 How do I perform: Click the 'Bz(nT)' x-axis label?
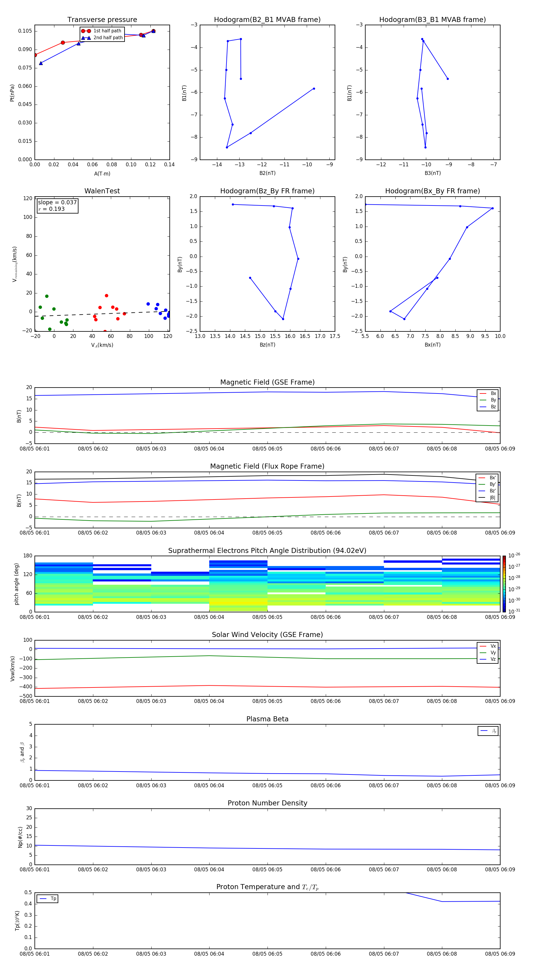coord(267,345)
